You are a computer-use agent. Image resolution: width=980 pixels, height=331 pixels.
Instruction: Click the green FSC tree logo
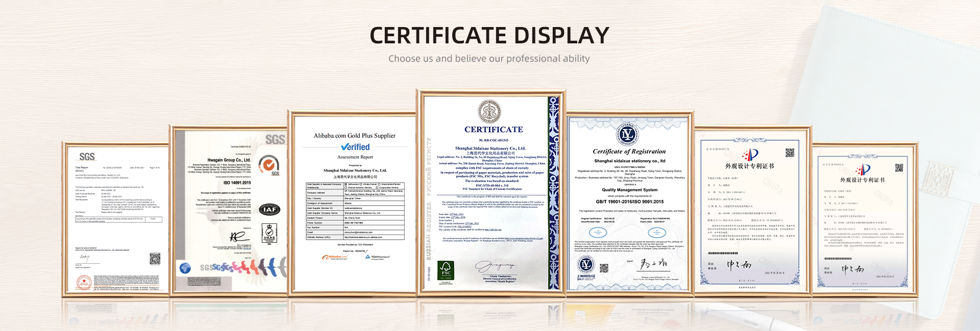[446, 271]
